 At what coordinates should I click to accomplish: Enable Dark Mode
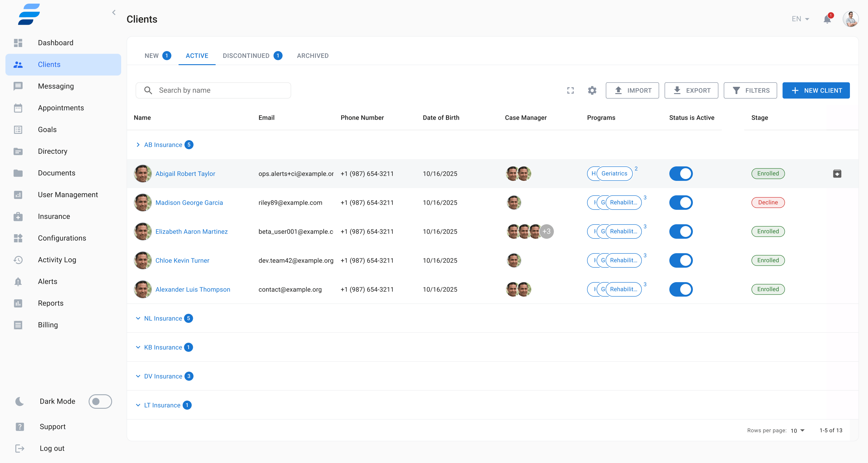100,401
